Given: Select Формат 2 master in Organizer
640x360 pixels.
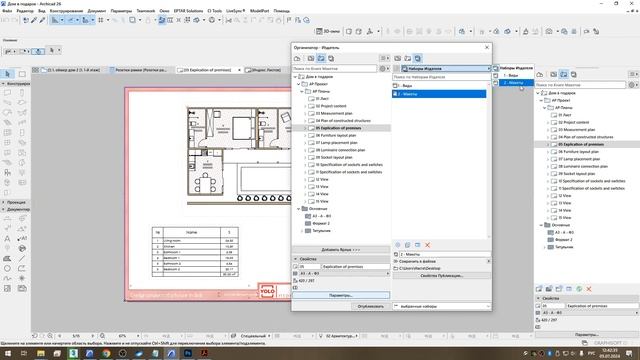Looking at the screenshot, I should pos(321,223).
